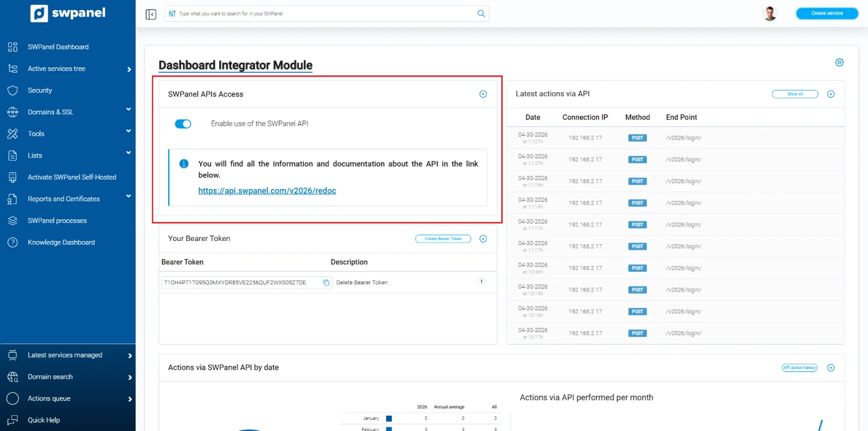Image resolution: width=868 pixels, height=431 pixels.
Task: Click the Lists document icon
Action: (x=12, y=155)
